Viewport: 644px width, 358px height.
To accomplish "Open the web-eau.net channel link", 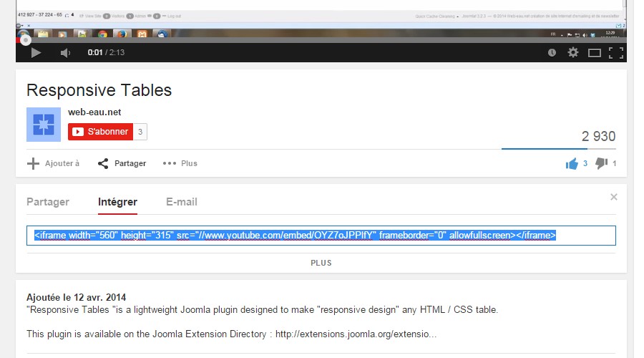I will coord(94,112).
